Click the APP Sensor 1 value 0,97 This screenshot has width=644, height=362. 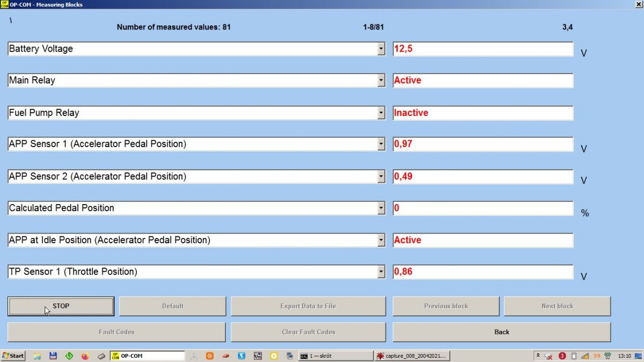coord(483,144)
